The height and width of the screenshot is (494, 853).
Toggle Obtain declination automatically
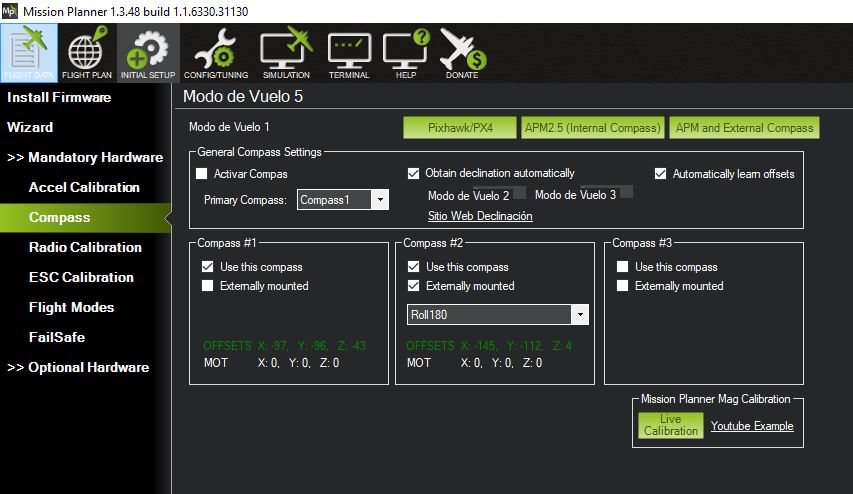coord(414,173)
